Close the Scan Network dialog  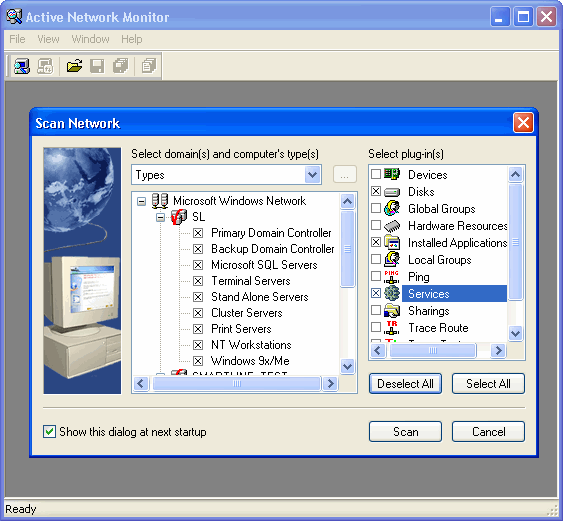tap(523, 123)
